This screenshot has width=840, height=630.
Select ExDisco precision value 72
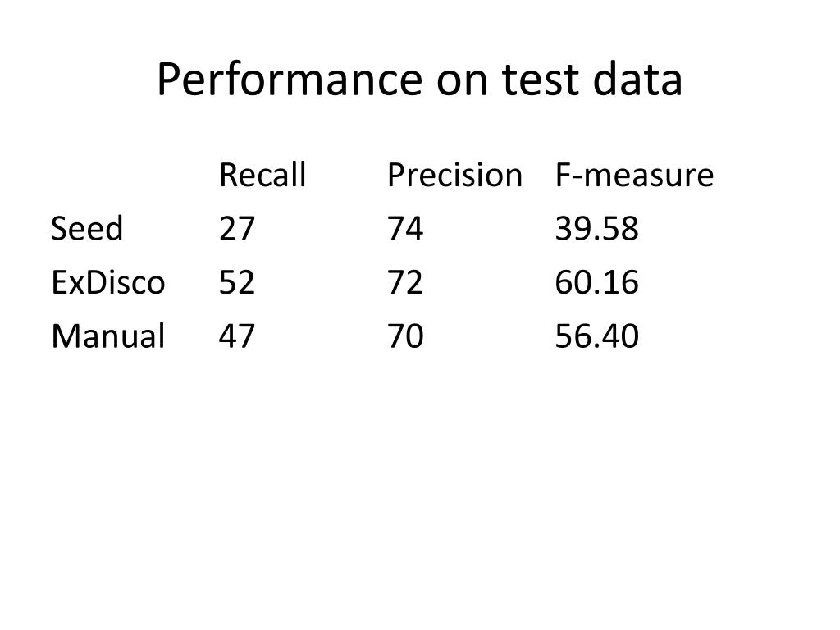click(x=405, y=282)
